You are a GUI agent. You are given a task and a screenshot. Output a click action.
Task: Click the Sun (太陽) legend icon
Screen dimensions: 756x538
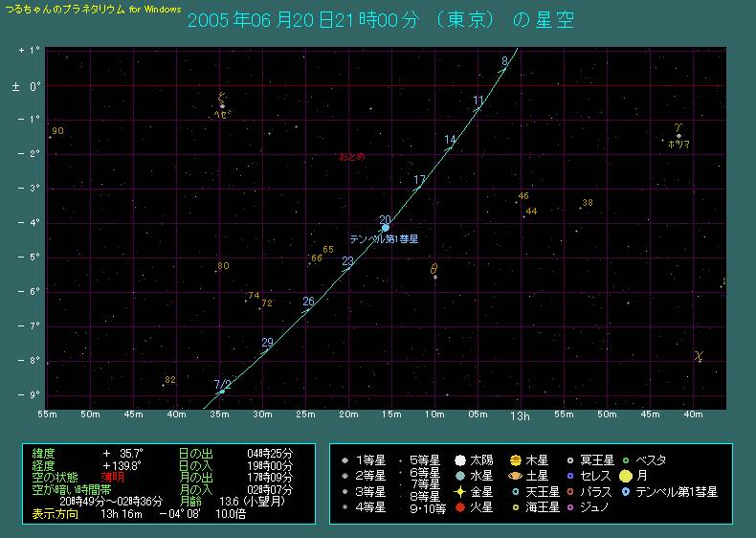(x=460, y=460)
